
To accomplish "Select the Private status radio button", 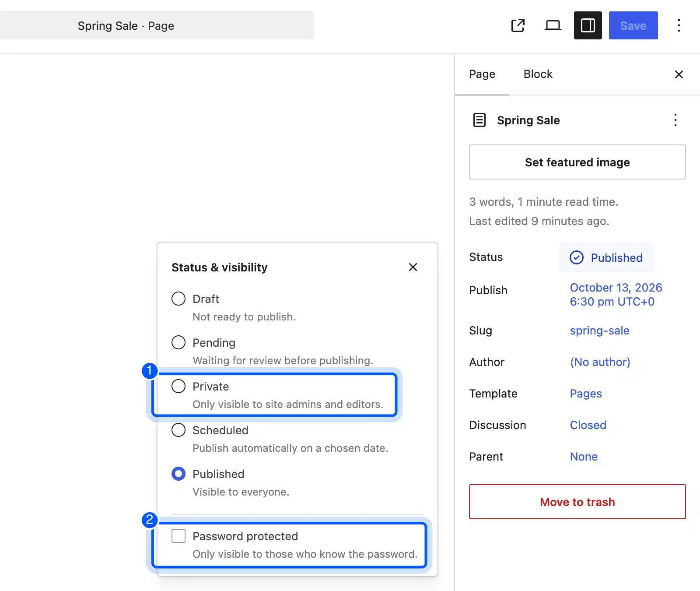I will tap(178, 386).
